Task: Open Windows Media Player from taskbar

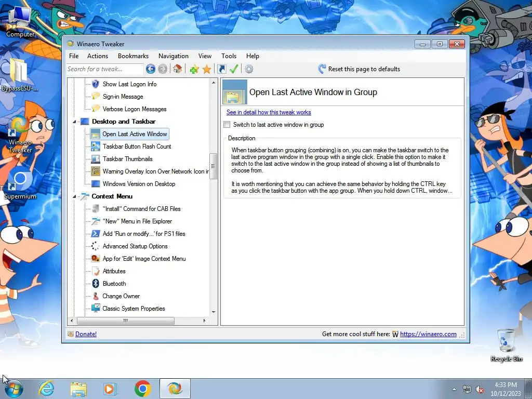Action: (x=110, y=389)
